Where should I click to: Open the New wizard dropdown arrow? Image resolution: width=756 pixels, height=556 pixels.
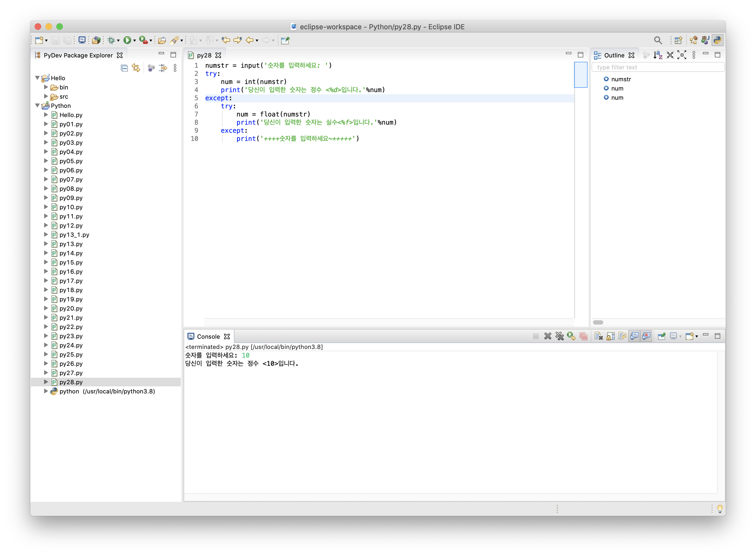tap(46, 41)
